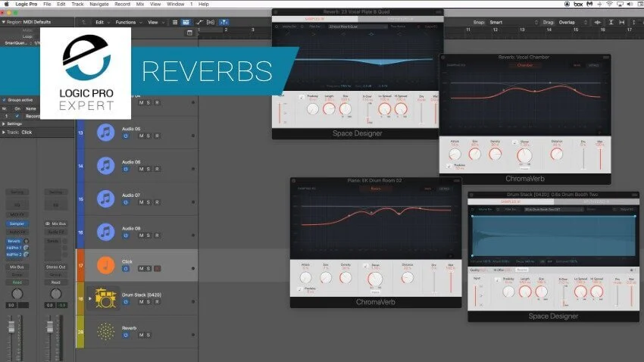Collapse the Region MIDI Defaults inspector
This screenshot has height=362, width=644.
[3, 22]
